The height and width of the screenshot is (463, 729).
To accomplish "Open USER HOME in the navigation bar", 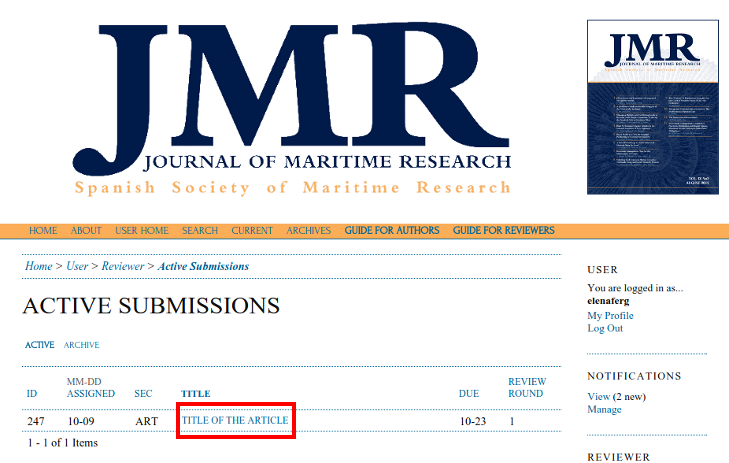I will [142, 231].
